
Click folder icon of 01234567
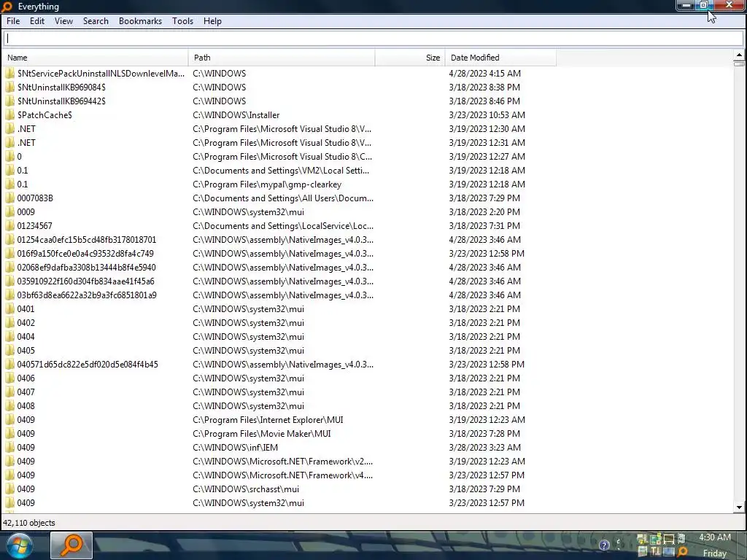9,226
